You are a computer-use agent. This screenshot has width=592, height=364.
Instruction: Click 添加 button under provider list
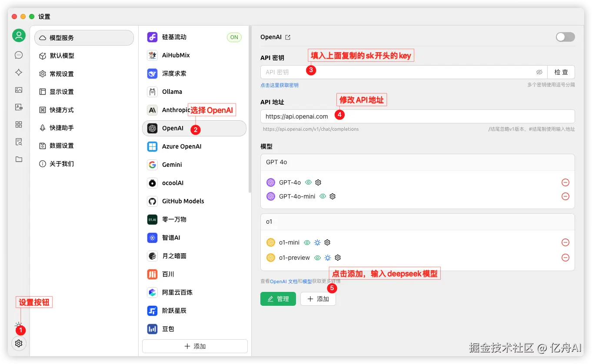pos(195,346)
